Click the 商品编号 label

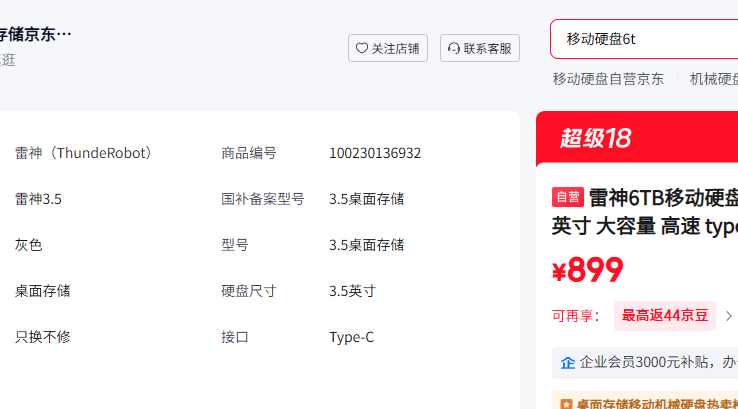pos(249,153)
